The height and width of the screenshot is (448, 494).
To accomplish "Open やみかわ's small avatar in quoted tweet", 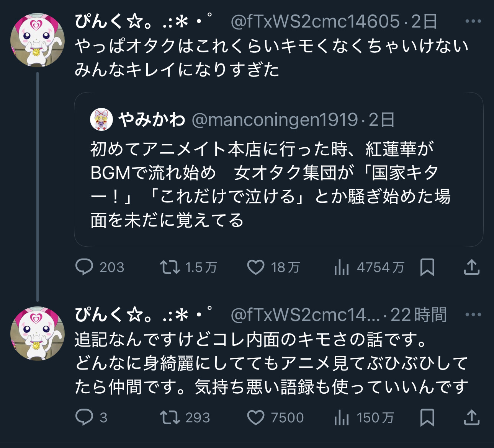I will [x=101, y=119].
